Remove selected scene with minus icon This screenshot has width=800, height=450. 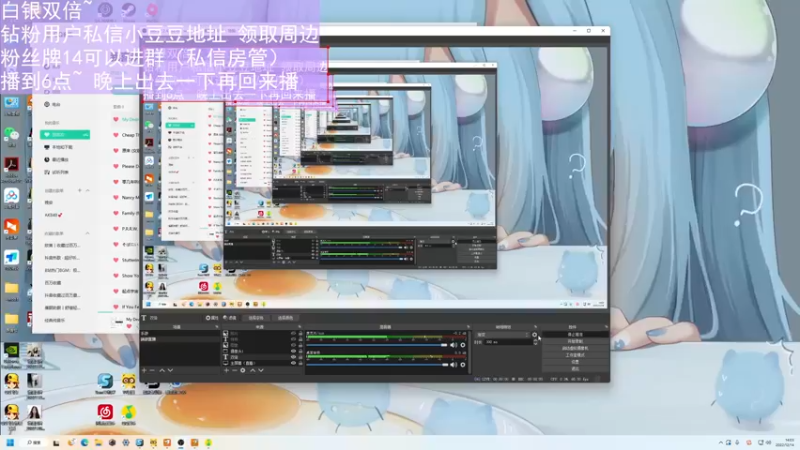152,370
